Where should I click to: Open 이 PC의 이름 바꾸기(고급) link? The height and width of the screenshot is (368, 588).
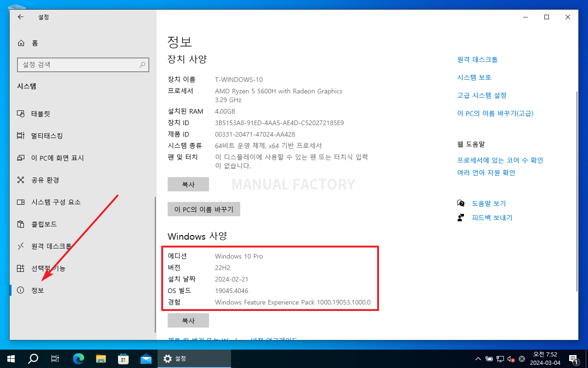pyautogui.click(x=495, y=113)
